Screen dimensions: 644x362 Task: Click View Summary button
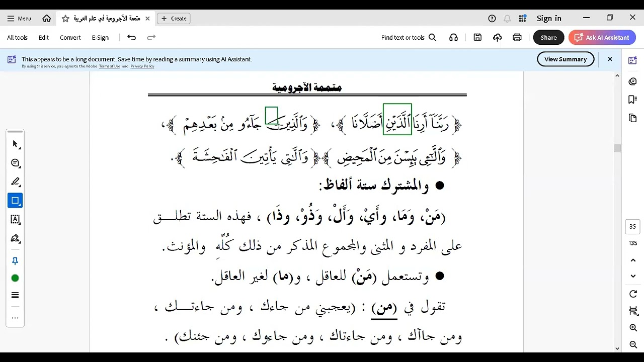[566, 59]
